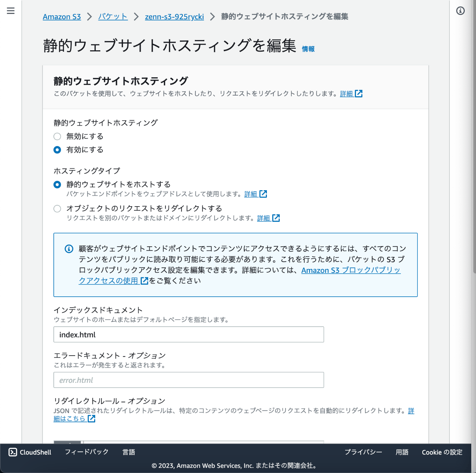Click the CloudShell terminal icon
476x473 pixels.
point(13,452)
